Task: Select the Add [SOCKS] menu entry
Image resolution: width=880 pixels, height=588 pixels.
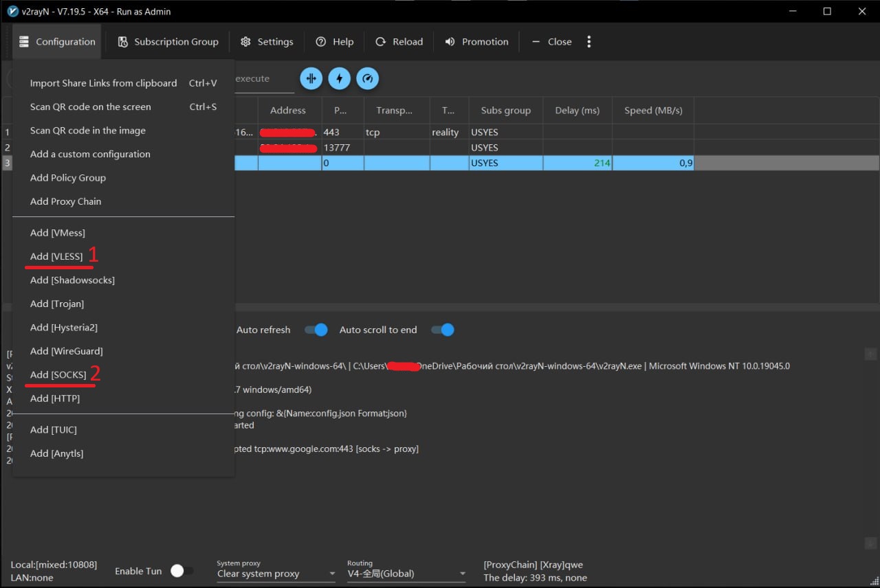Action: [58, 374]
